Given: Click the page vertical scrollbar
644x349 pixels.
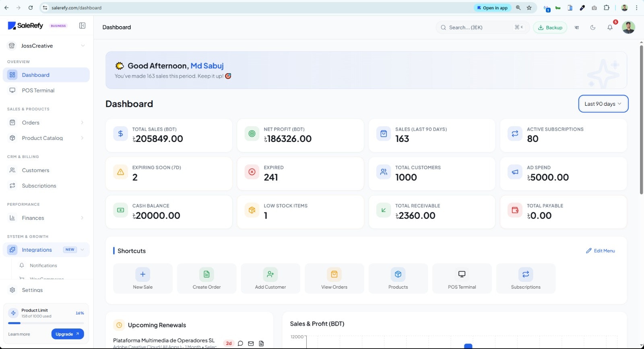Looking at the screenshot, I should 641,120.
